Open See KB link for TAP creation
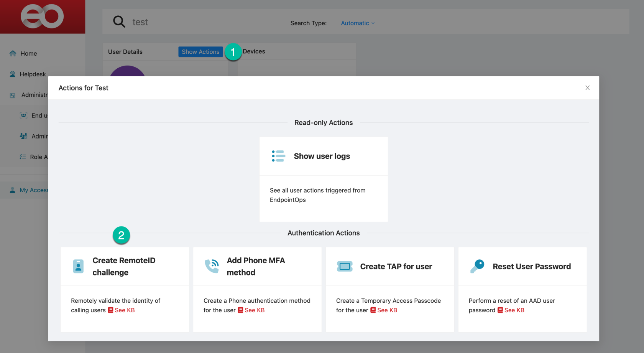Viewport: 644px width, 353px height. tap(384, 310)
